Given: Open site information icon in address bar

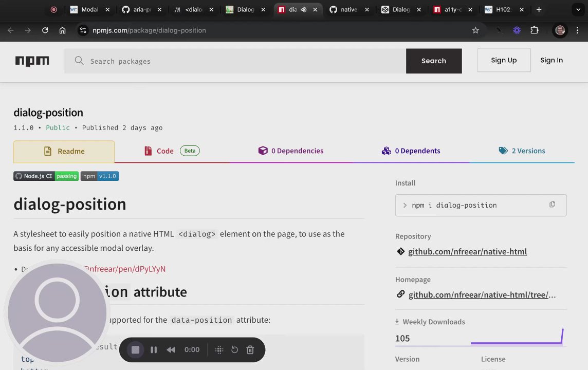Looking at the screenshot, I should pyautogui.click(x=83, y=30).
